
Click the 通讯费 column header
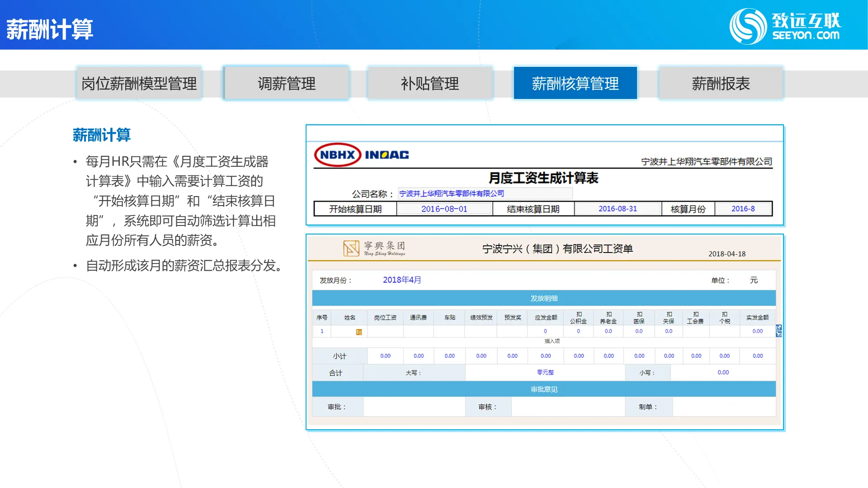(418, 318)
